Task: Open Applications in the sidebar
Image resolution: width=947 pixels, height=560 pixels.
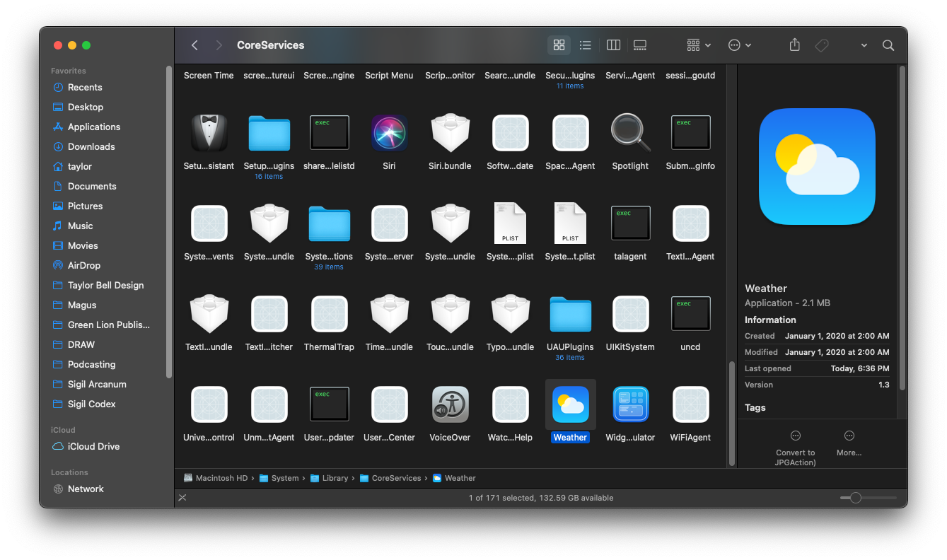Action: pyautogui.click(x=93, y=127)
